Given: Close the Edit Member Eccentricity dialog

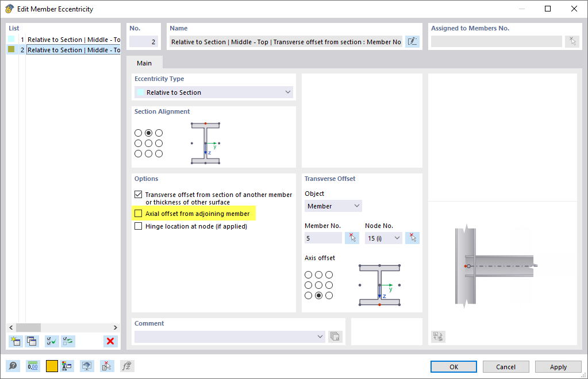Looking at the screenshot, I should 574,9.
